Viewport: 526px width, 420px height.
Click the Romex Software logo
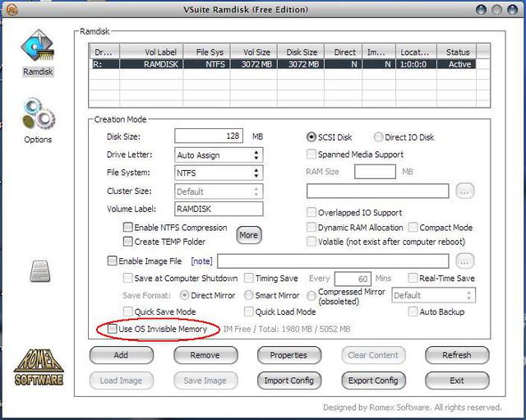point(39,367)
